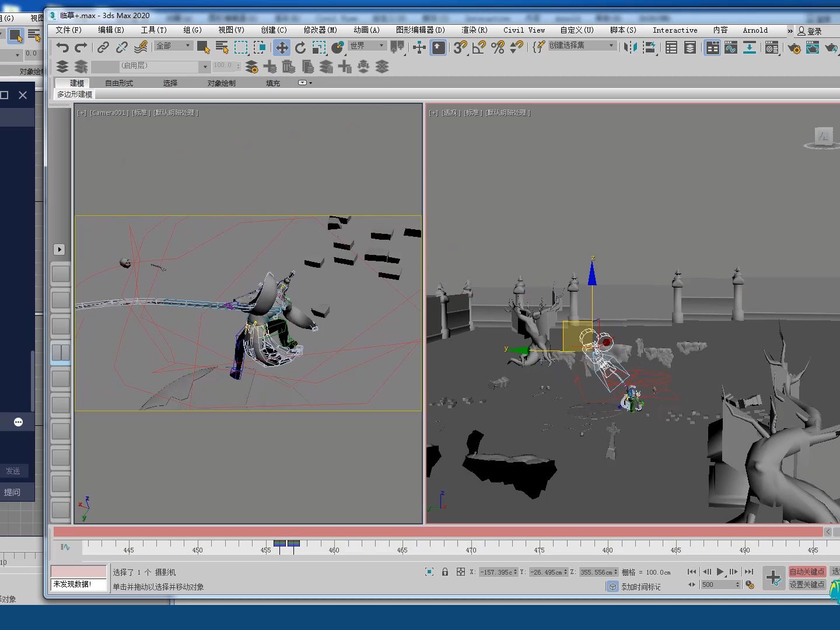Activate Select and Rotate tool
840x630 pixels.
tap(300, 47)
